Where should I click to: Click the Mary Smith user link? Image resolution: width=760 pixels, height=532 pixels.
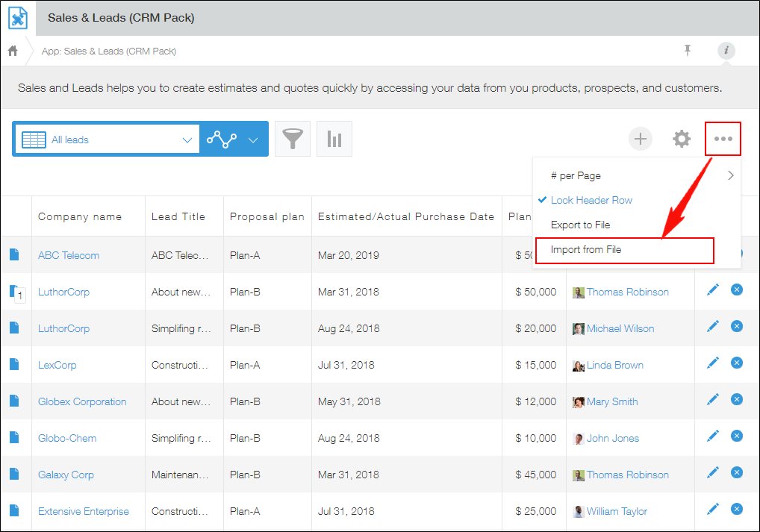pyautogui.click(x=611, y=401)
